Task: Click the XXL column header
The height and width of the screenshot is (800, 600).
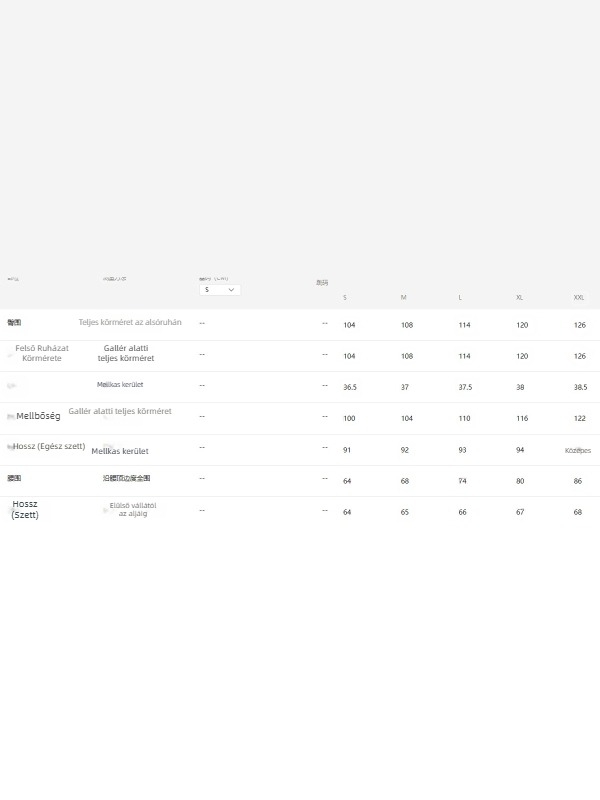Action: [x=579, y=298]
